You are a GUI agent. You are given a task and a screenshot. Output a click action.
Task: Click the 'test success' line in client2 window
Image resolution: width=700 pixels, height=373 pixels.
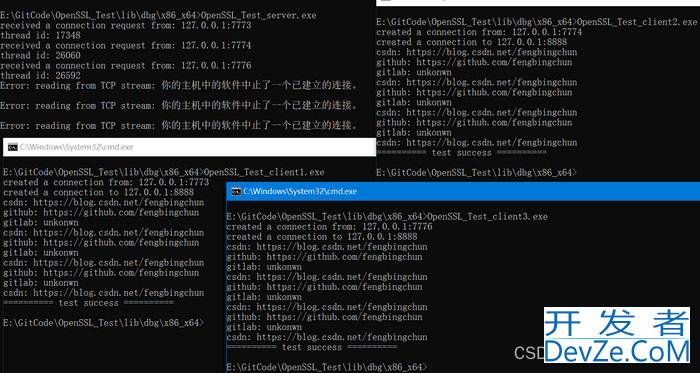[x=461, y=153]
